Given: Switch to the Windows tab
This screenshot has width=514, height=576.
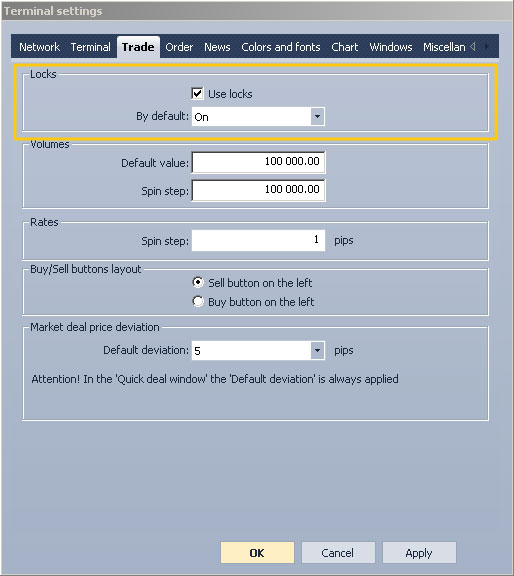Looking at the screenshot, I should pos(391,47).
